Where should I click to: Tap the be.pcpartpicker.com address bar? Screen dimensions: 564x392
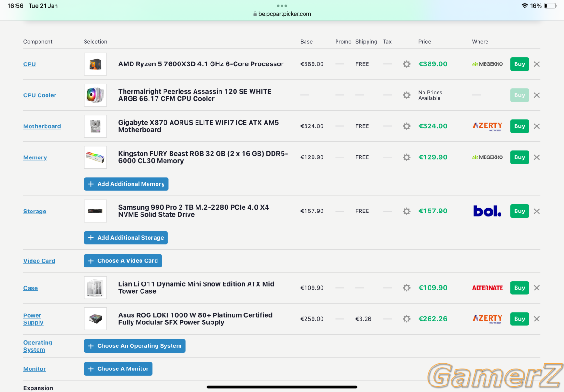(282, 14)
